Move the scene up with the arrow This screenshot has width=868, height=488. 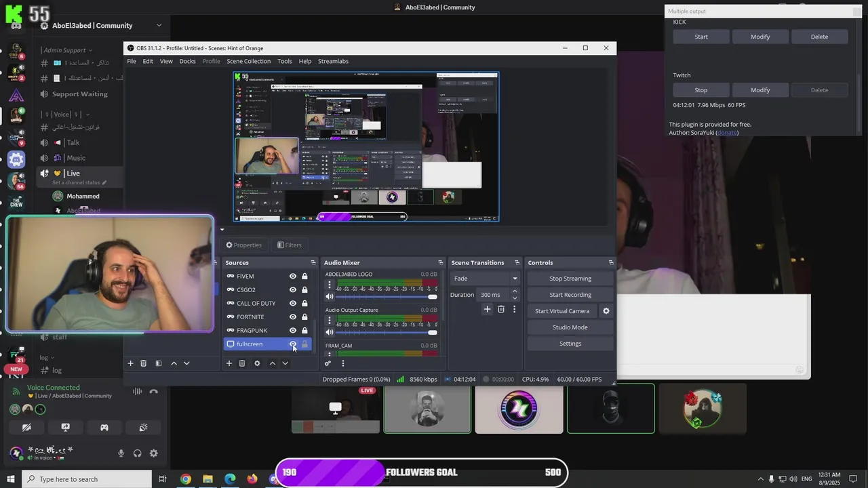coord(174,363)
